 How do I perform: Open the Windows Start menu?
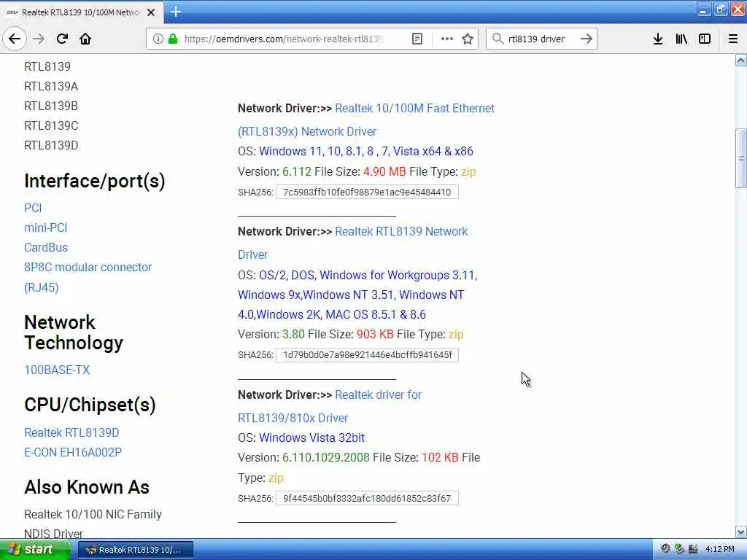(34, 549)
